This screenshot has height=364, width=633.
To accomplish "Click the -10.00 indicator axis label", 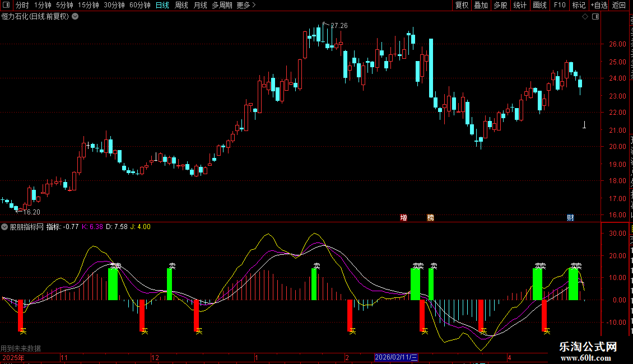I will (x=616, y=322).
